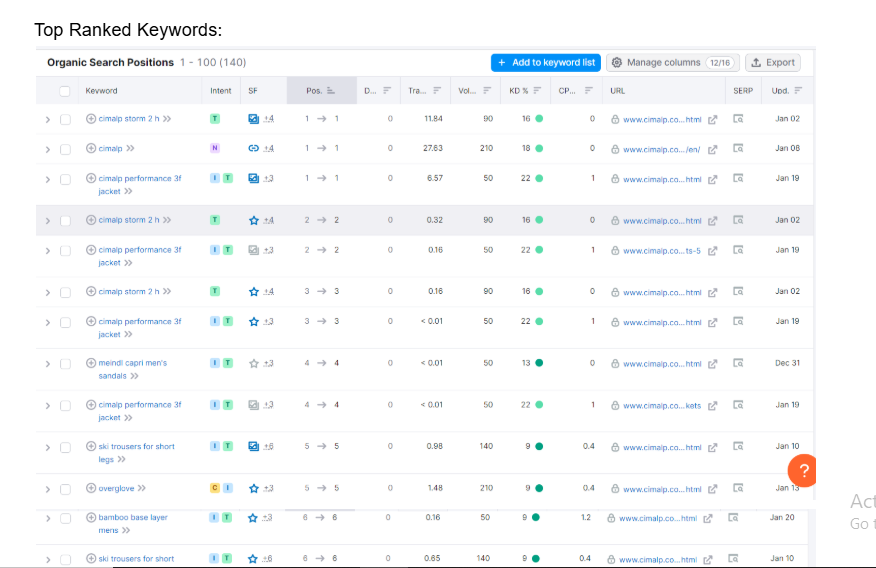Open the www.cimalp.co.../en/ URL link

pos(661,150)
